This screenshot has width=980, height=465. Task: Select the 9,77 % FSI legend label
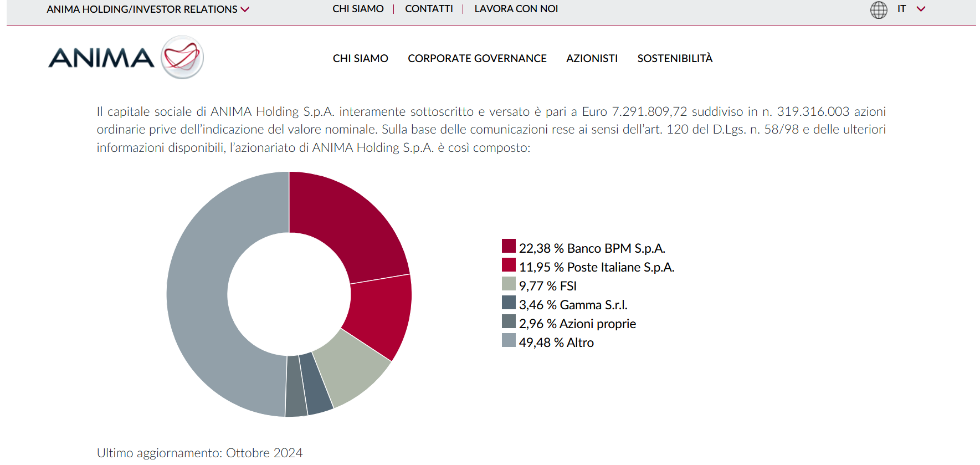548,286
